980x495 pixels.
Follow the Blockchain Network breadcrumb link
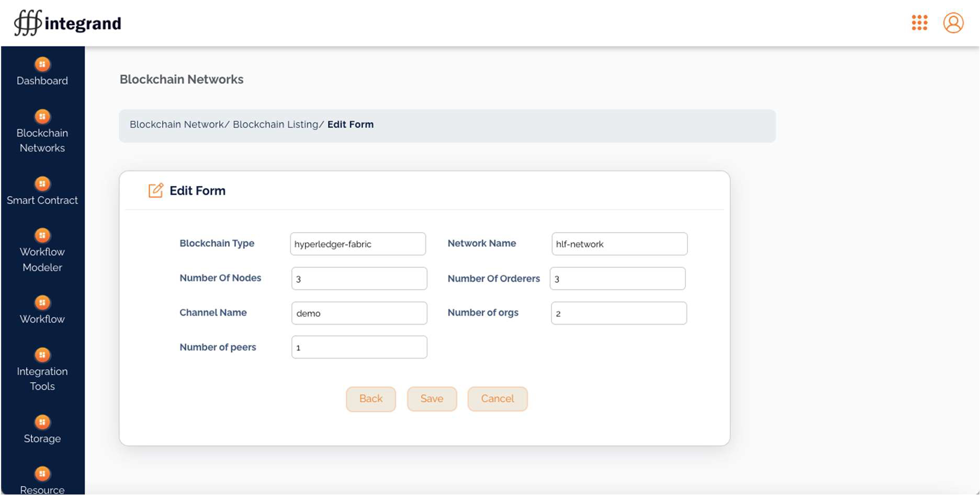(x=176, y=124)
